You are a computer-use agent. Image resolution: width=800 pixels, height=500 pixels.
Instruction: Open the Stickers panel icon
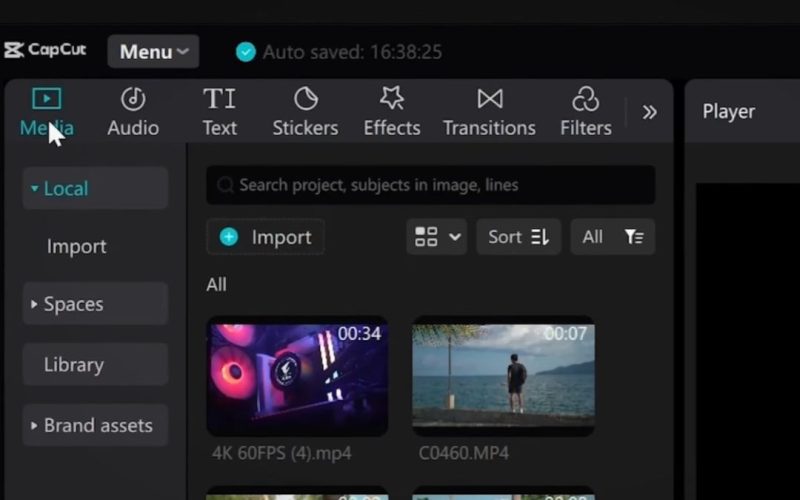pyautogui.click(x=305, y=99)
